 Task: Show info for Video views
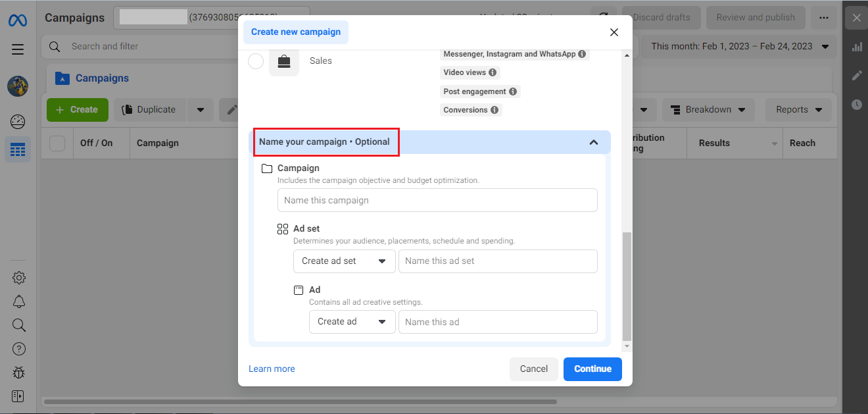492,72
